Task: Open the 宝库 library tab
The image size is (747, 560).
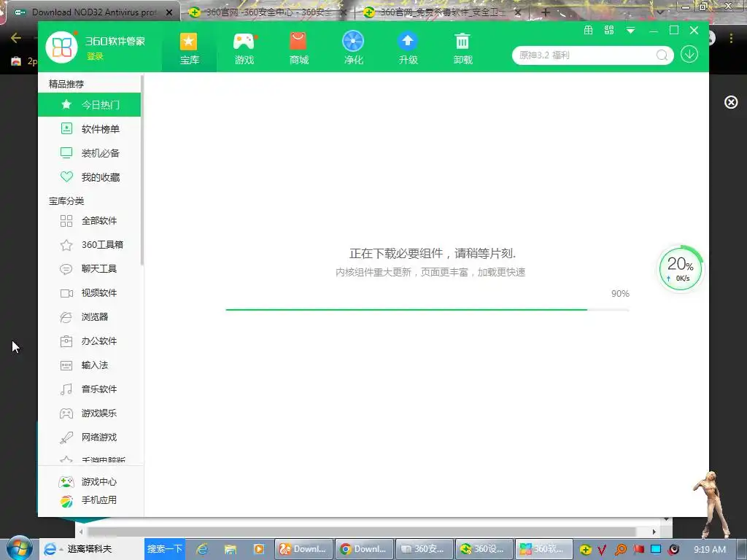Action: tap(189, 49)
